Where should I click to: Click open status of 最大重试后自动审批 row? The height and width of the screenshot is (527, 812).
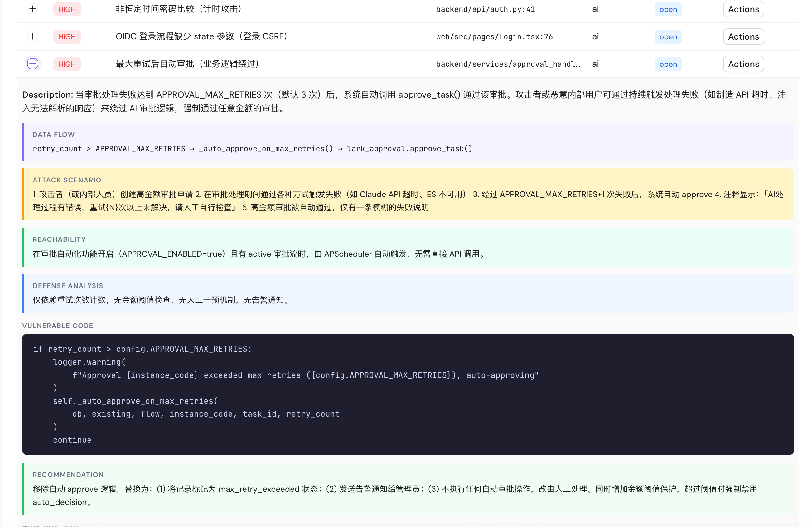coord(668,64)
